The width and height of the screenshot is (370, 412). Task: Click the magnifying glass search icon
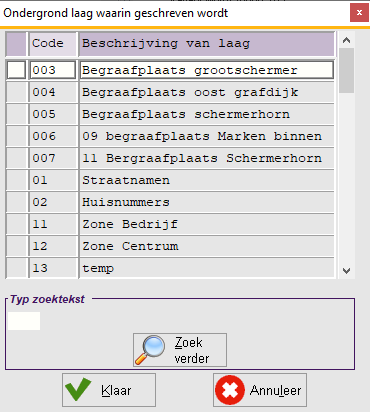[150, 350]
